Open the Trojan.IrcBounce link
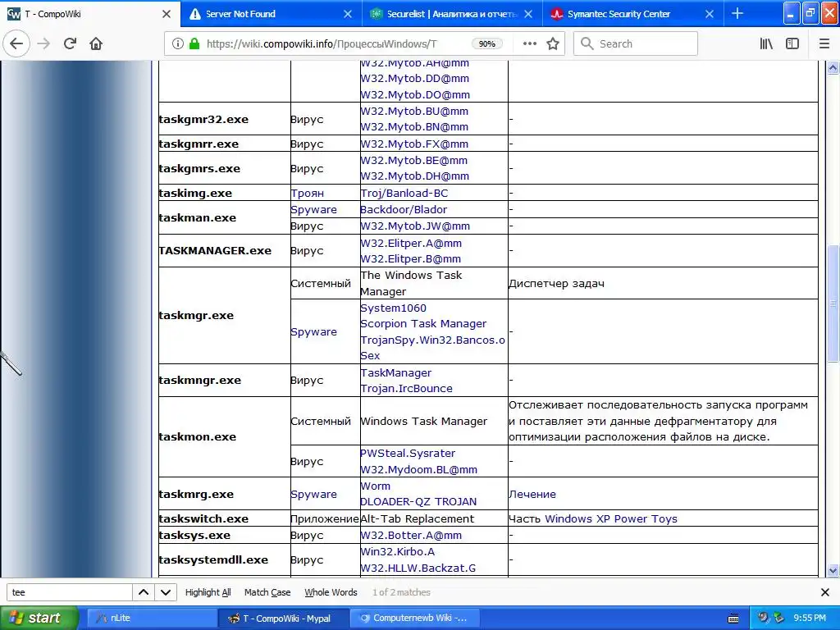Viewport: 840px width, 630px height. pyautogui.click(x=406, y=388)
